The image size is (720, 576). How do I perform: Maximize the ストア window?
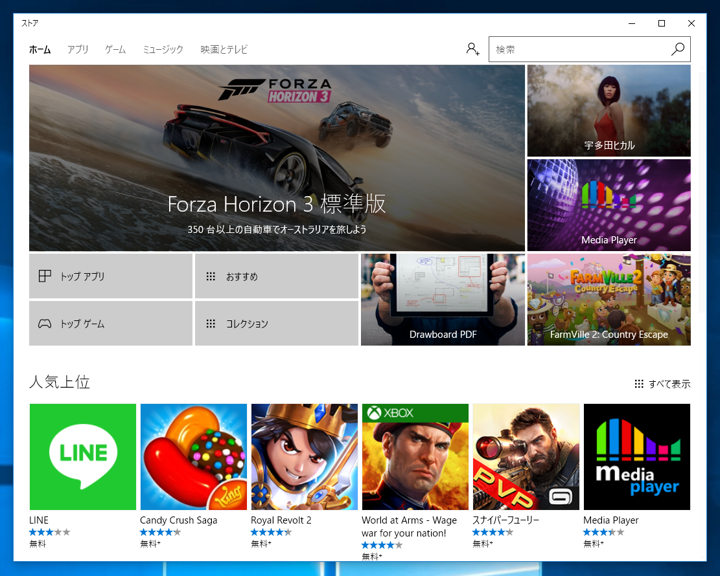(x=661, y=23)
